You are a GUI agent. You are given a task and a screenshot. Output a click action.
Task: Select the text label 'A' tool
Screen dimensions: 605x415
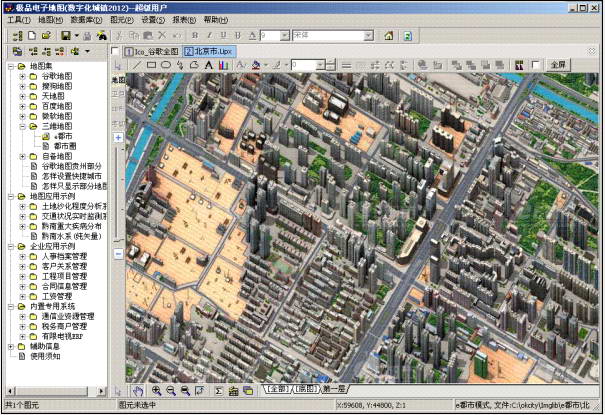tap(209, 65)
